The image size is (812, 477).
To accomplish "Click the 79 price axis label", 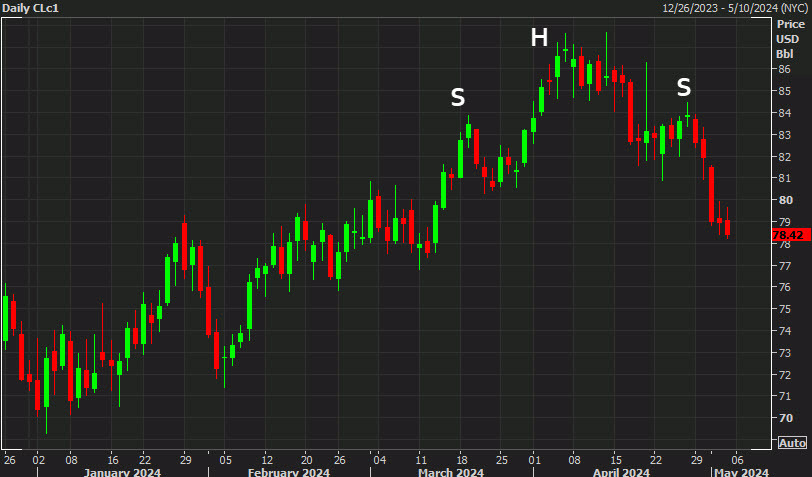I will pos(784,222).
